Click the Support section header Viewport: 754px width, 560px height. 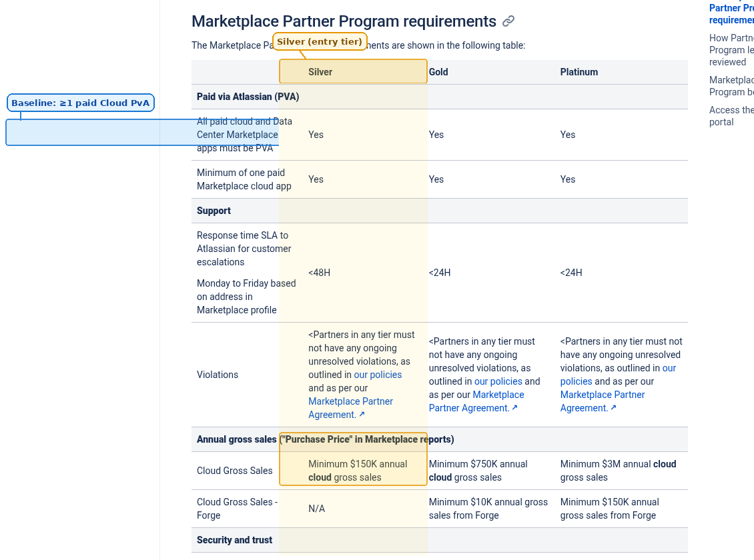point(214,211)
